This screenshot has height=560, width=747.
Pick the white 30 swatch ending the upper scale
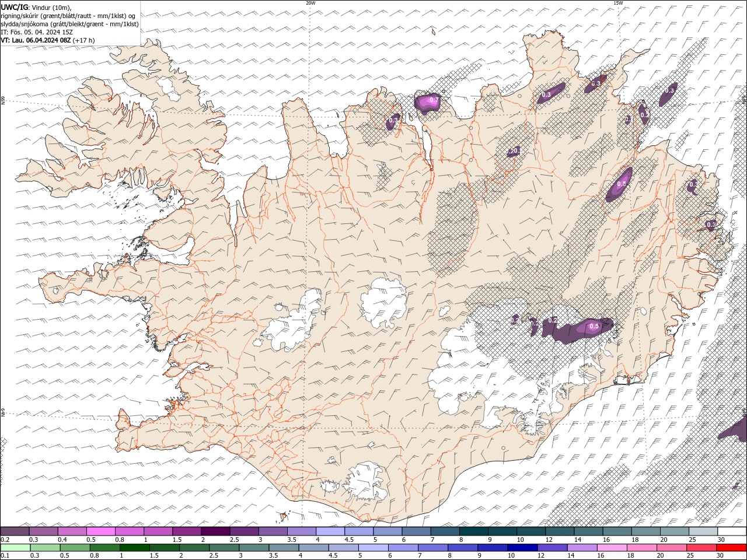731,531
